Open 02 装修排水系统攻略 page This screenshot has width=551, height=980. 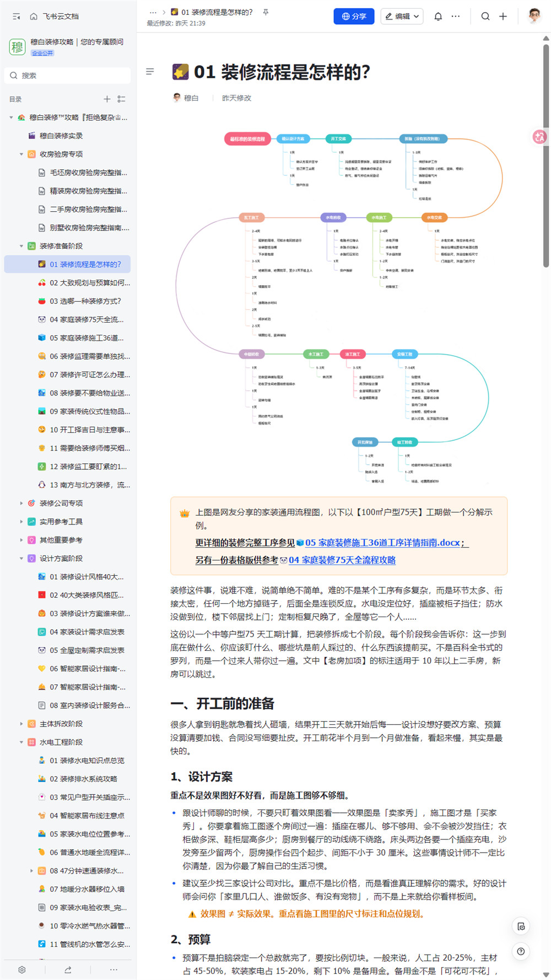[68, 779]
